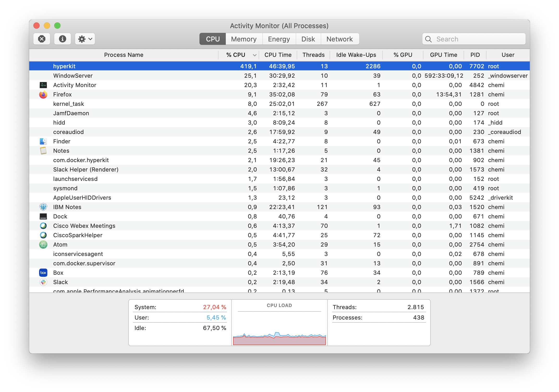Click the Box process icon

point(43,273)
